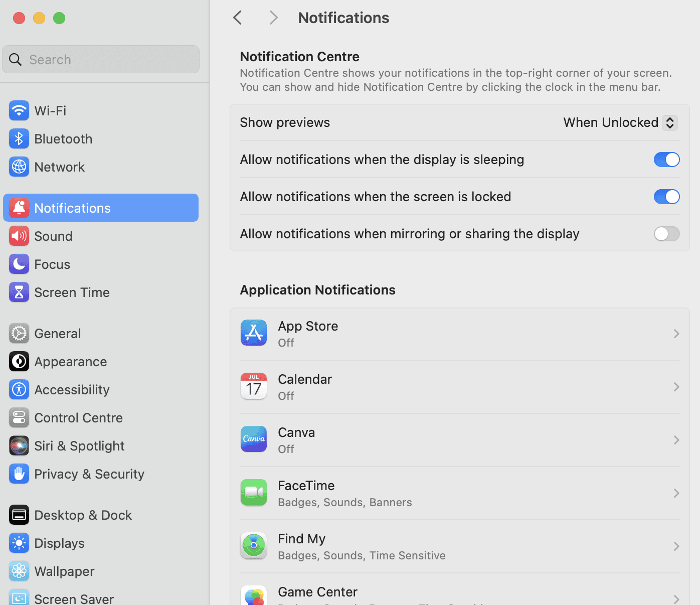
Task: Click the forward navigation arrow
Action: (x=273, y=18)
